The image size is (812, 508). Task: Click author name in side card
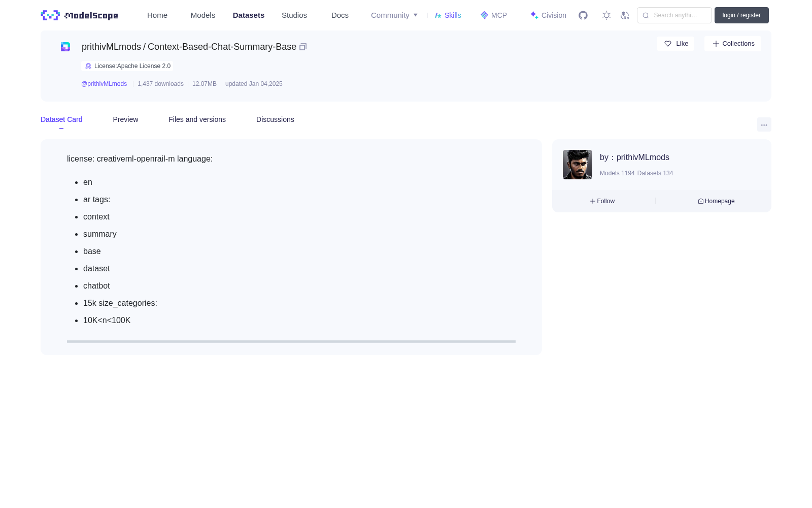[643, 157]
